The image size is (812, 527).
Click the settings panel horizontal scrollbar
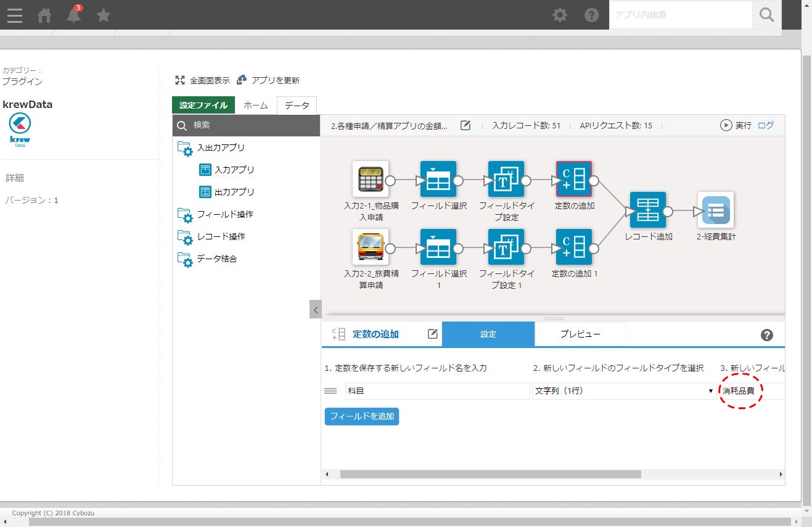[491, 474]
